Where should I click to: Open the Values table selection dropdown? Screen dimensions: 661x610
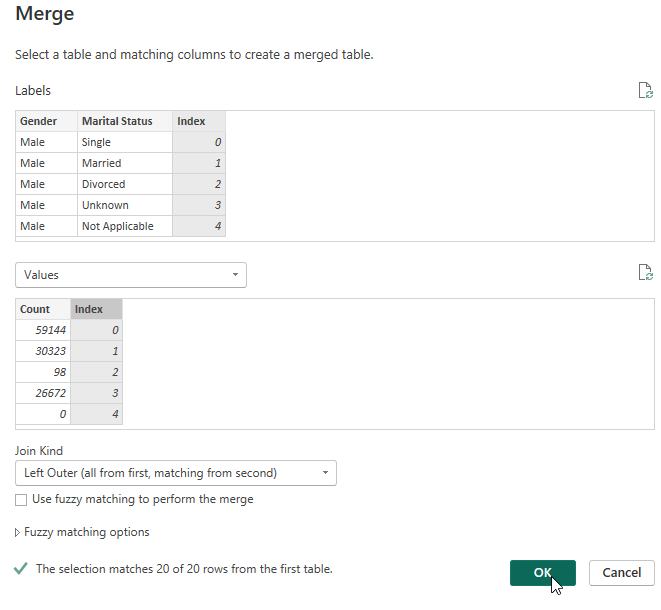[x=131, y=275]
